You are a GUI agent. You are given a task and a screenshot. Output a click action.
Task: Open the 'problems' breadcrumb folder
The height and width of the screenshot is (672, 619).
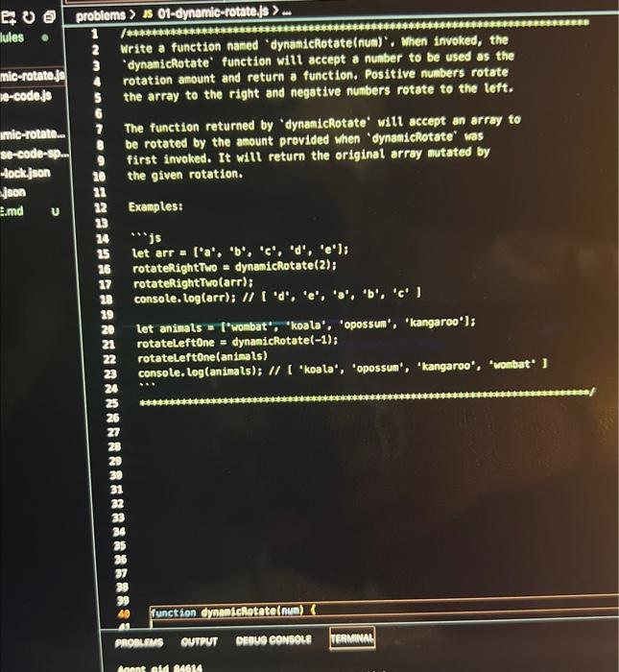pyautogui.click(x=100, y=15)
